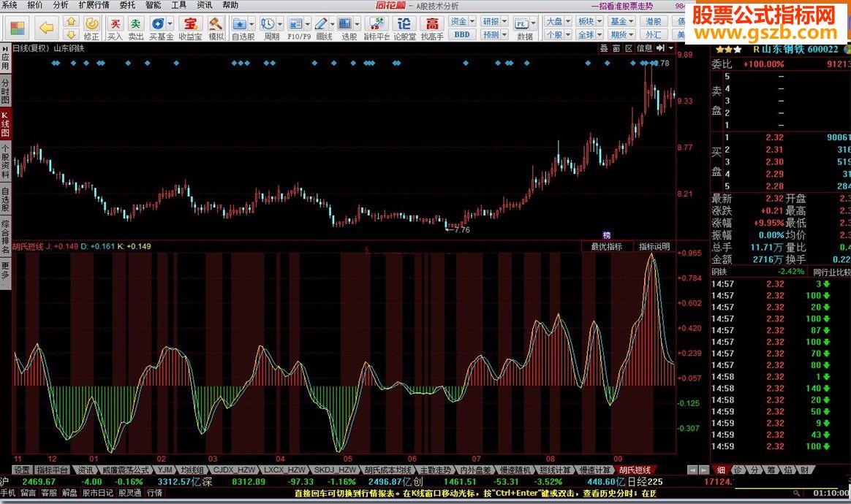Open the 扩展行情 menu
The image size is (851, 504).
(x=94, y=5)
